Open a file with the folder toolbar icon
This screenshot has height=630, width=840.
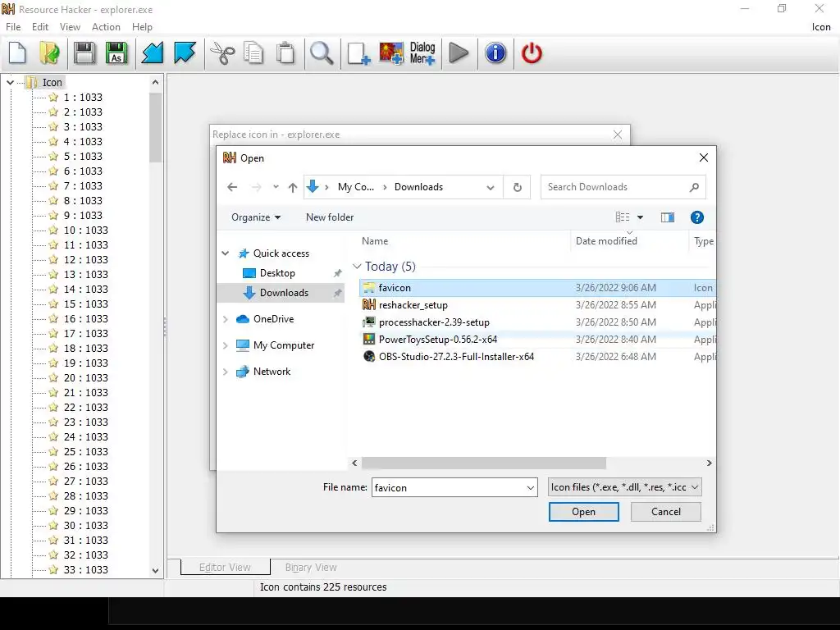click(50, 53)
